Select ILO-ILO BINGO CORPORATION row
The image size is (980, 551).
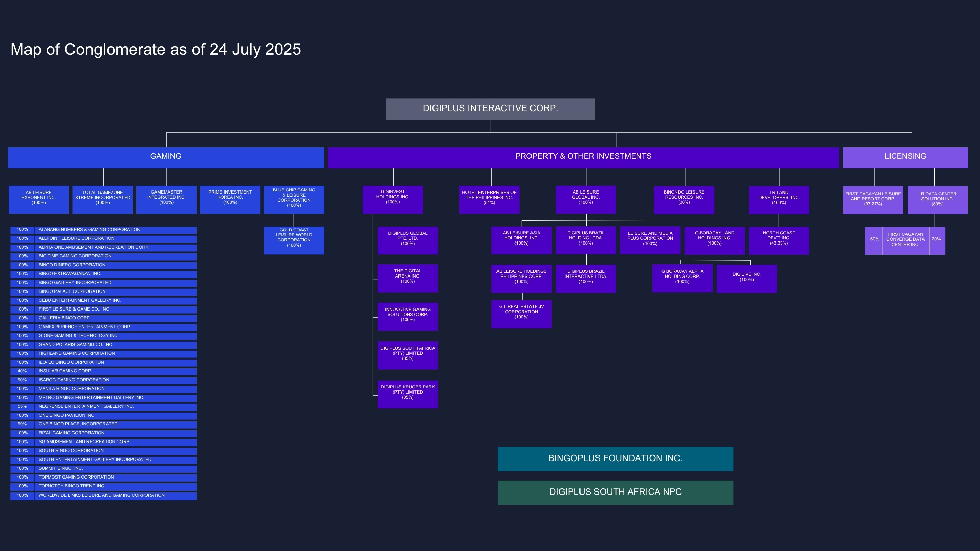click(103, 363)
